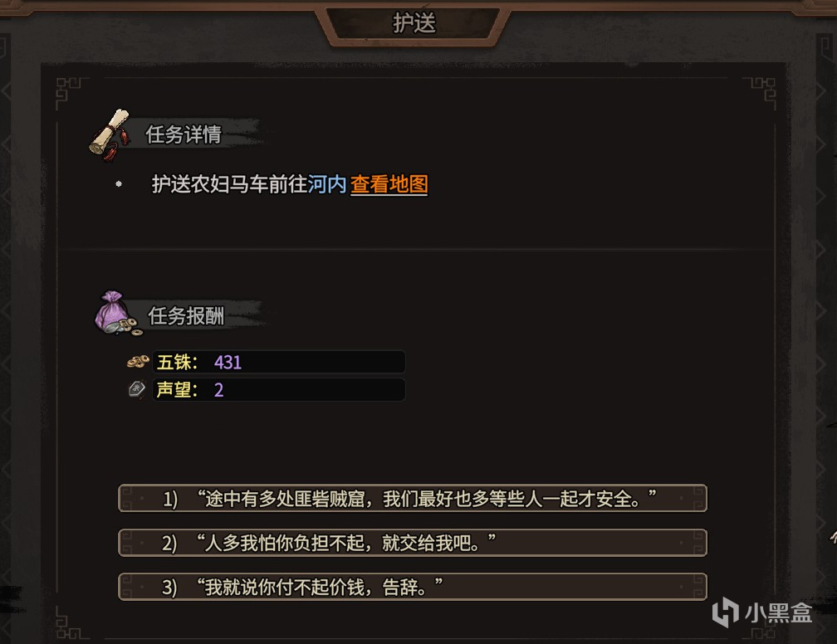Image resolution: width=837 pixels, height=644 pixels.
Task: Click the quest description text 护送农妇马车前往
Action: [x=229, y=184]
